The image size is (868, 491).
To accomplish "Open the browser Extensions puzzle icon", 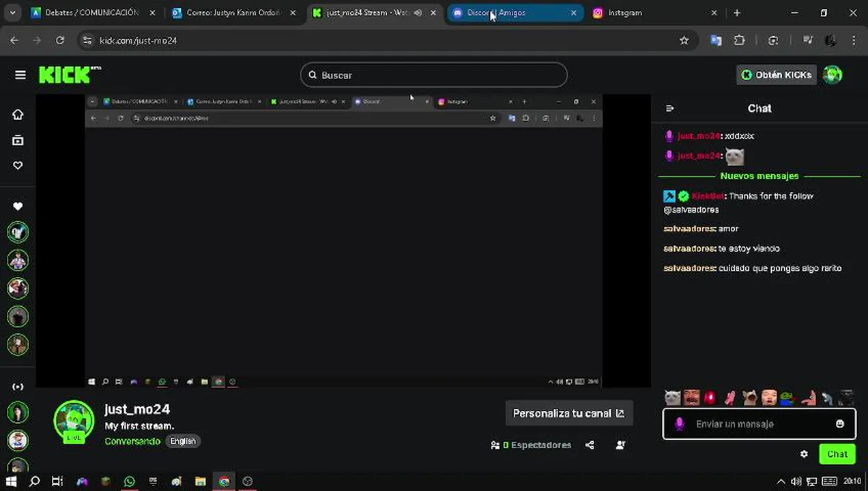I will tap(739, 41).
